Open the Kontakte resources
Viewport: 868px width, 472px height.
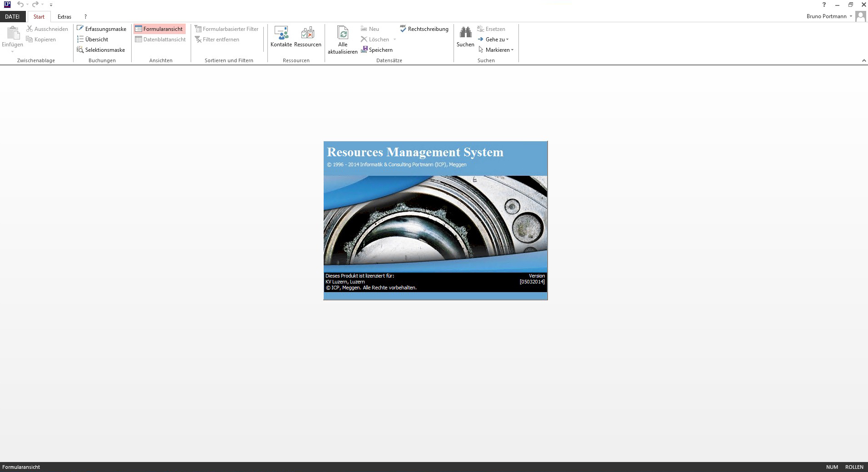click(x=281, y=36)
